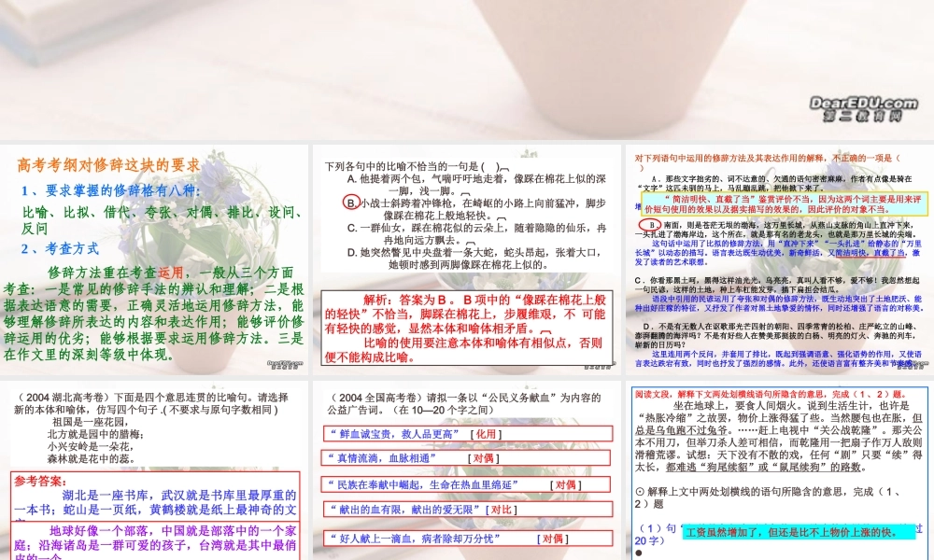
Task: Click option C 一群仙女
Action: [x=476, y=233]
